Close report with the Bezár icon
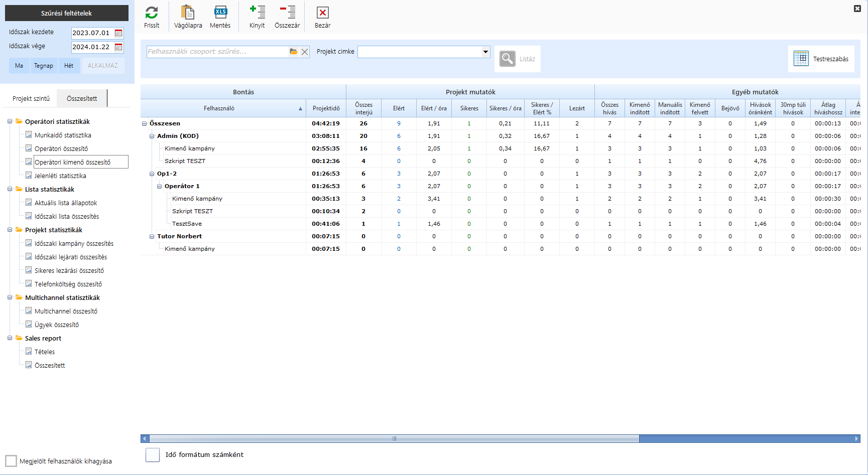 (x=322, y=13)
